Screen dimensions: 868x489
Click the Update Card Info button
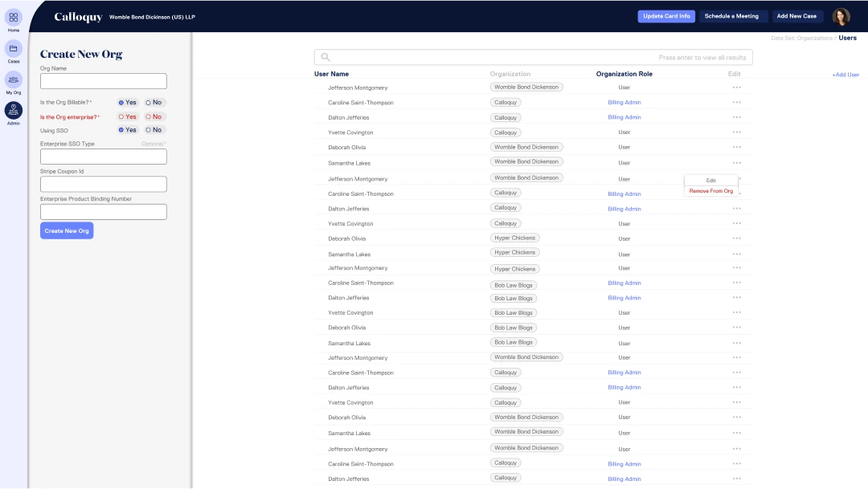coord(666,16)
